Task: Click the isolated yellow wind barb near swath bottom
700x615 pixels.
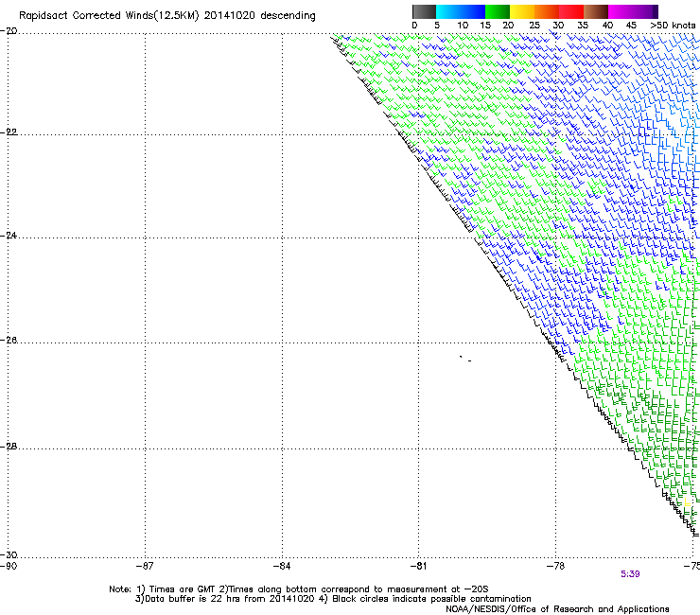Action: pyautogui.click(x=687, y=502)
